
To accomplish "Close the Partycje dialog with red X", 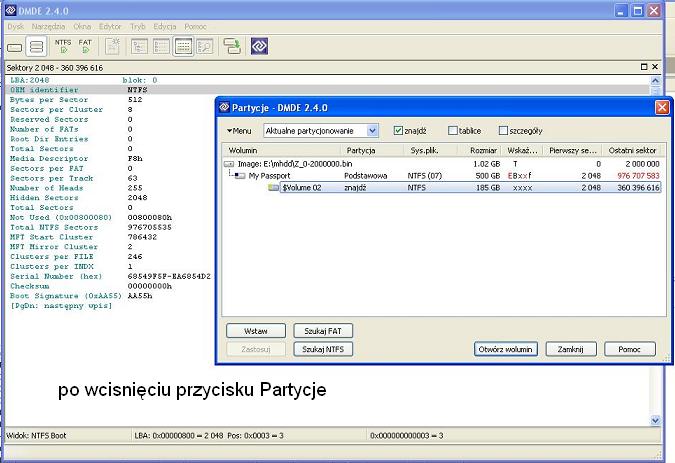I will (x=662, y=107).
